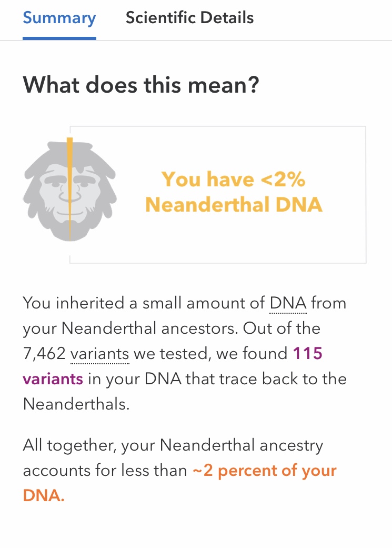Open the dotted-underlined "DNA" glossary term
Screen dimensions: 392x548
click(288, 304)
